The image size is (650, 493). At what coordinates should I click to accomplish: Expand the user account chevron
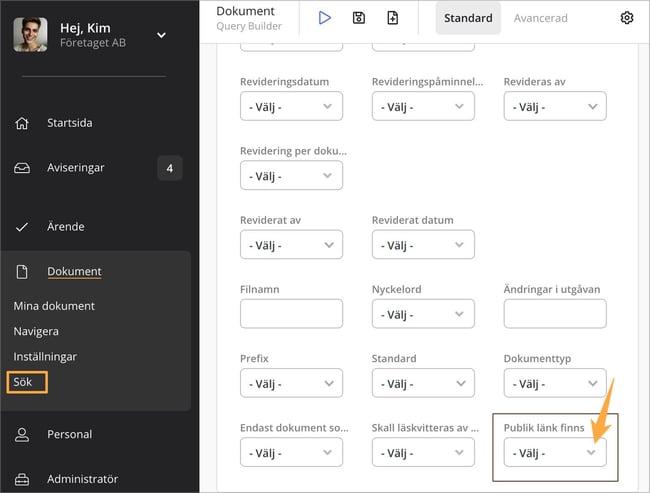coord(162,36)
